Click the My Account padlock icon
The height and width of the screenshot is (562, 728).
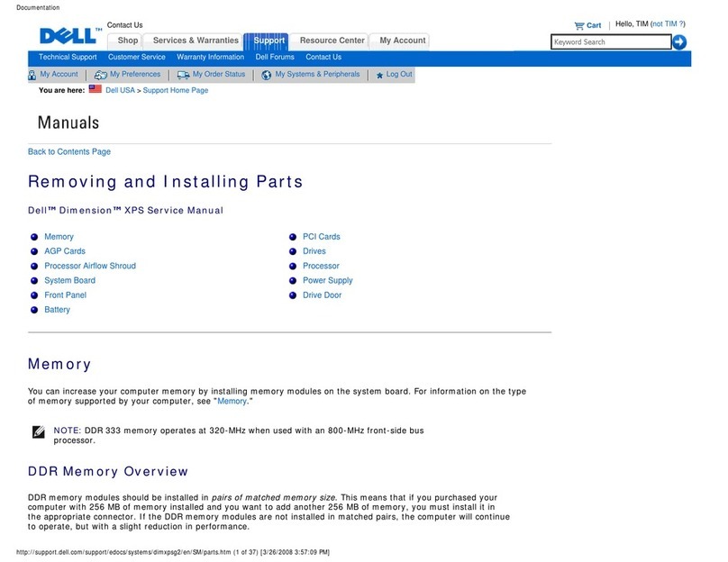click(32, 75)
